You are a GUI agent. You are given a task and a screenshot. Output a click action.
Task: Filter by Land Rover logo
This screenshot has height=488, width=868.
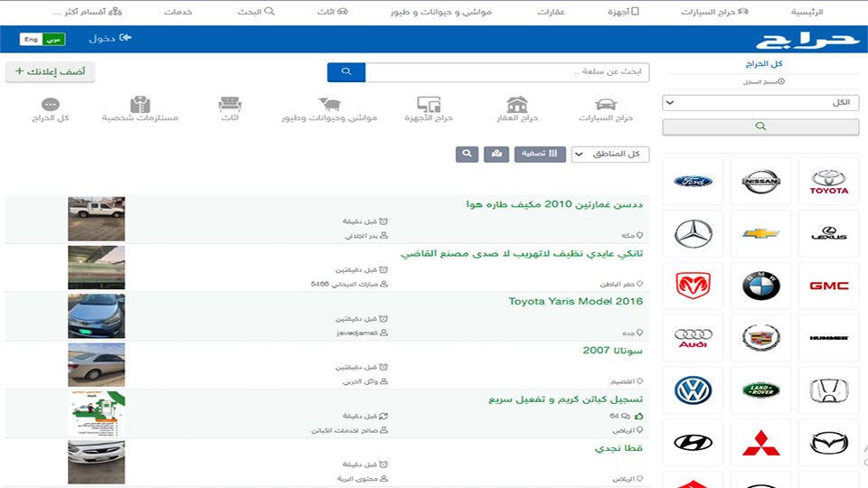coord(760,390)
